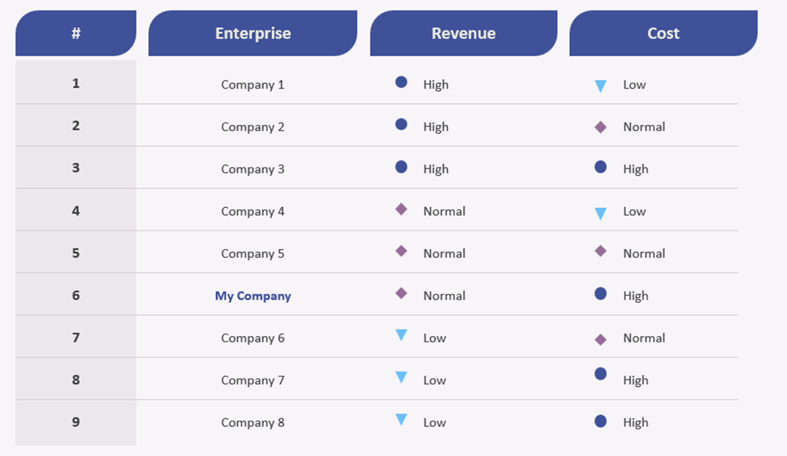Select the Normal revenue diamond icon for Company 4
787x456 pixels.
tap(401, 210)
